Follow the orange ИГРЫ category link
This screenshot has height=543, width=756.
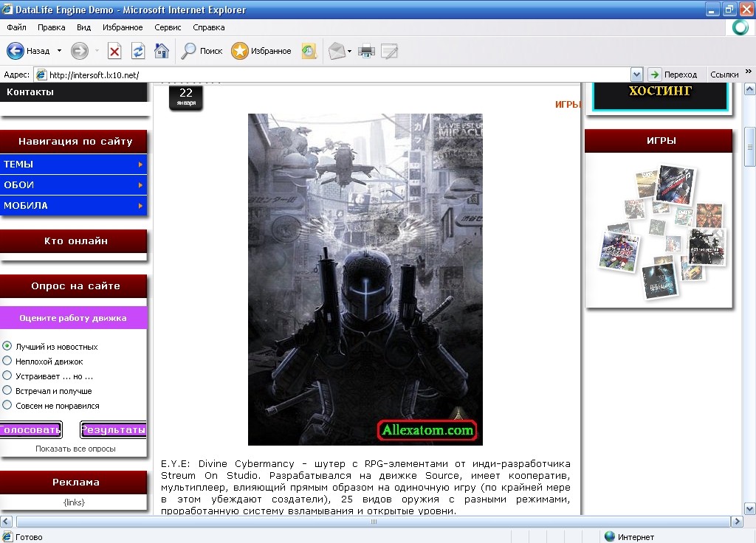(568, 105)
